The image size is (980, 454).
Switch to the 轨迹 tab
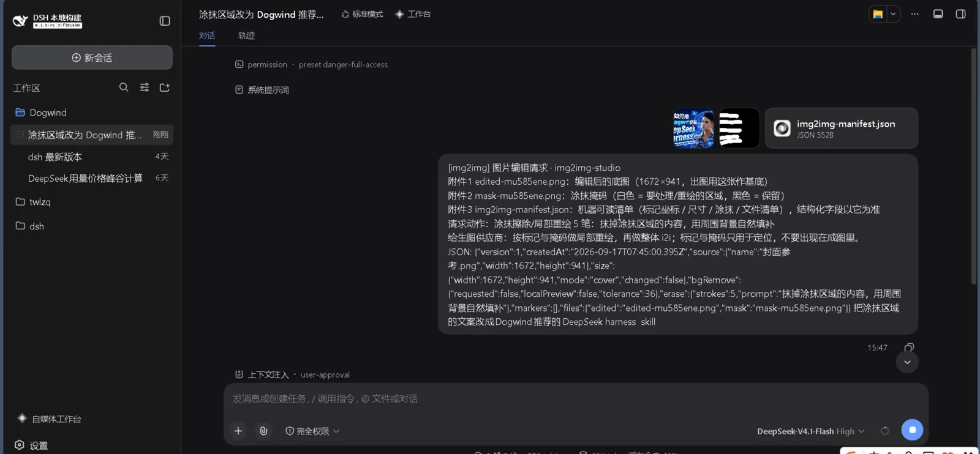tap(246, 35)
